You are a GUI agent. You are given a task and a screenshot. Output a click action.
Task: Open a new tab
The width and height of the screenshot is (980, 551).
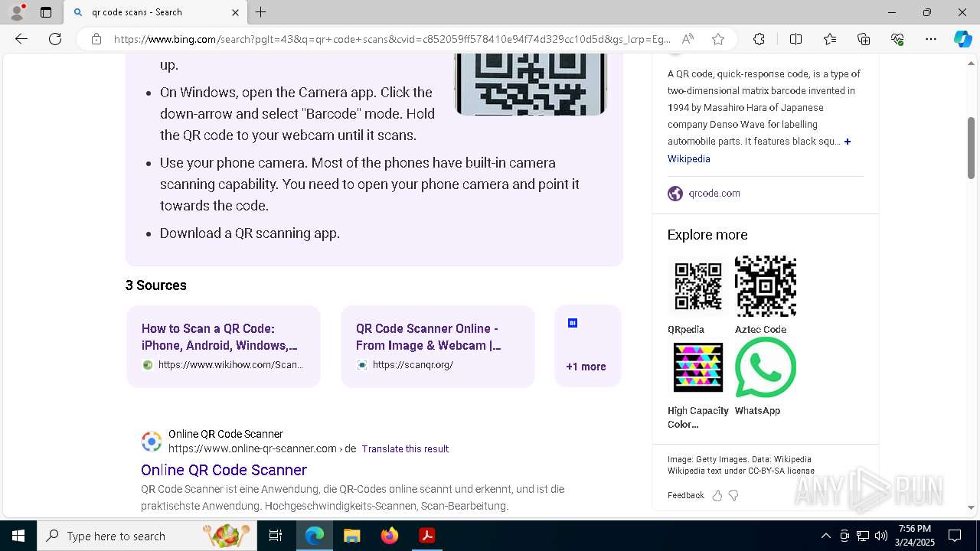point(261,12)
